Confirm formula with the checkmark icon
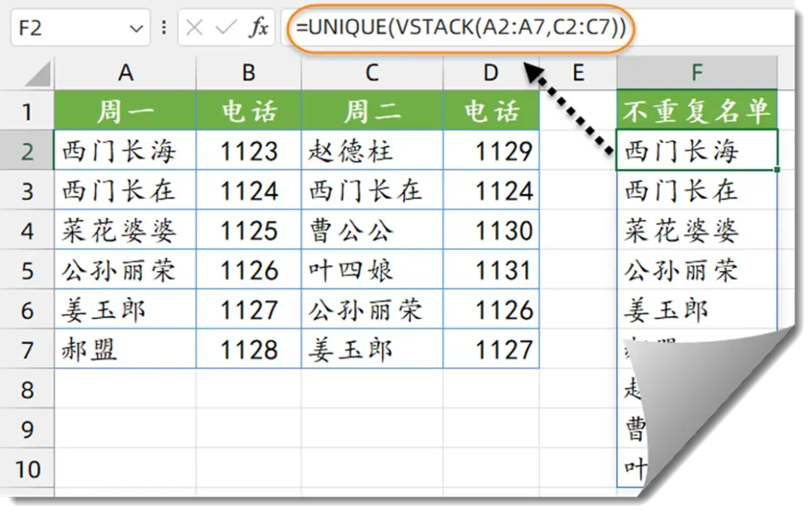812x514 pixels. pos(226,27)
